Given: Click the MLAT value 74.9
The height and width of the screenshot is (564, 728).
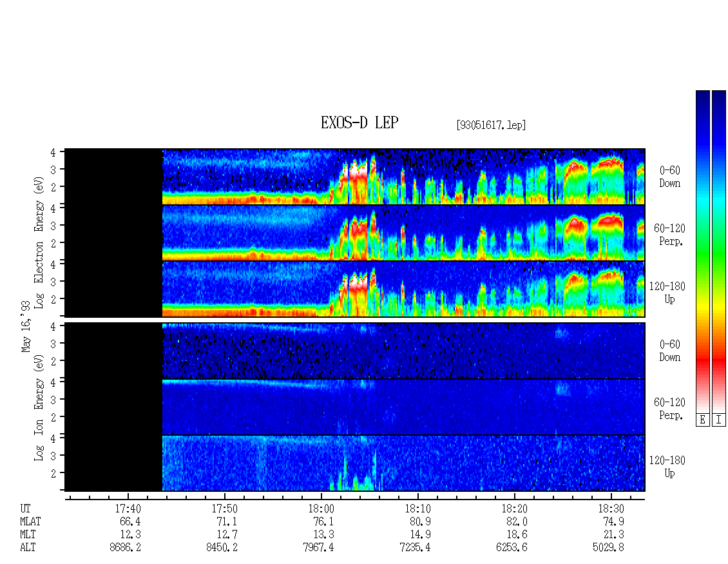Looking at the screenshot, I should pos(613,521).
